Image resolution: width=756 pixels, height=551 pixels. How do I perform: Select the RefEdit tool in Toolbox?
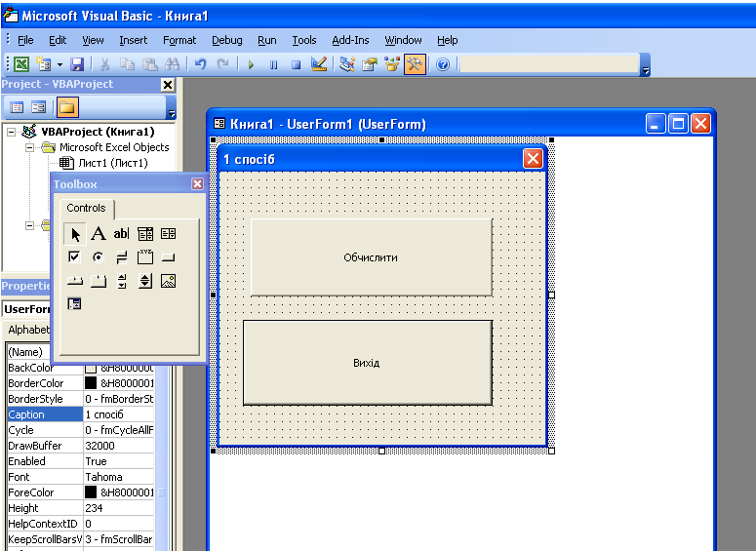coord(74,303)
